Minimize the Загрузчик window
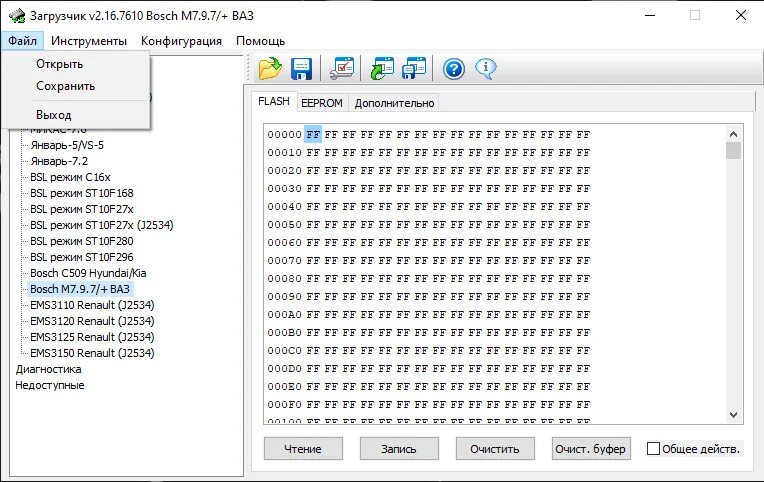 650,16
